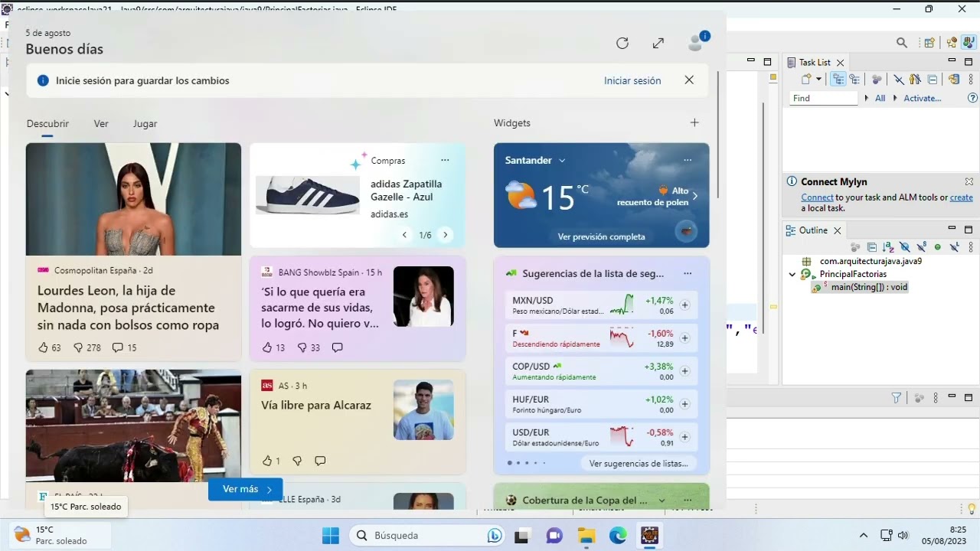Open the Lourdes Leon article headline
This screenshot has height=551, width=980.
(x=128, y=308)
